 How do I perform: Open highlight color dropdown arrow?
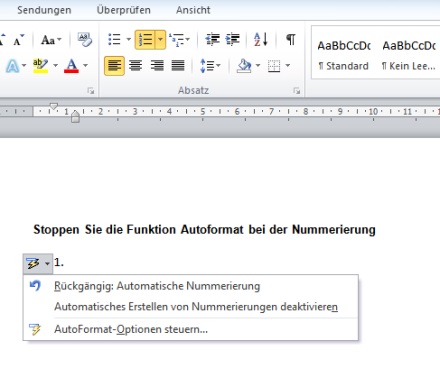pyautogui.click(x=55, y=66)
